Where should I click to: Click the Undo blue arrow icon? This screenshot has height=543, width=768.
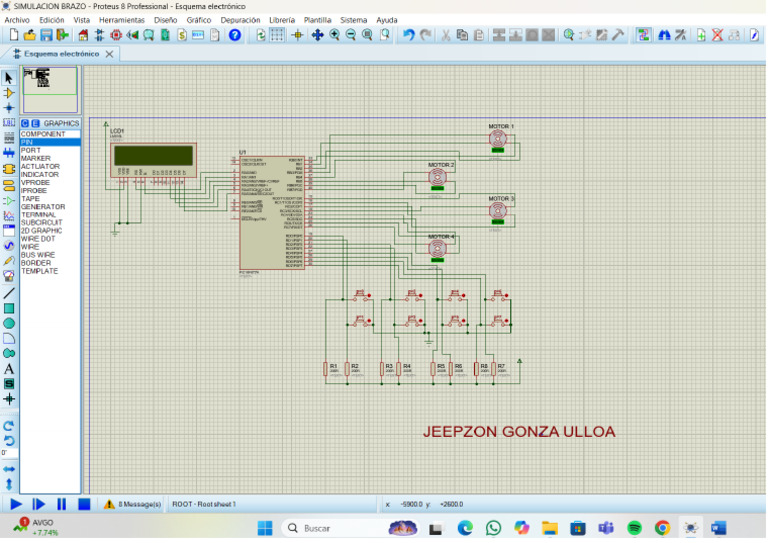[x=408, y=35]
